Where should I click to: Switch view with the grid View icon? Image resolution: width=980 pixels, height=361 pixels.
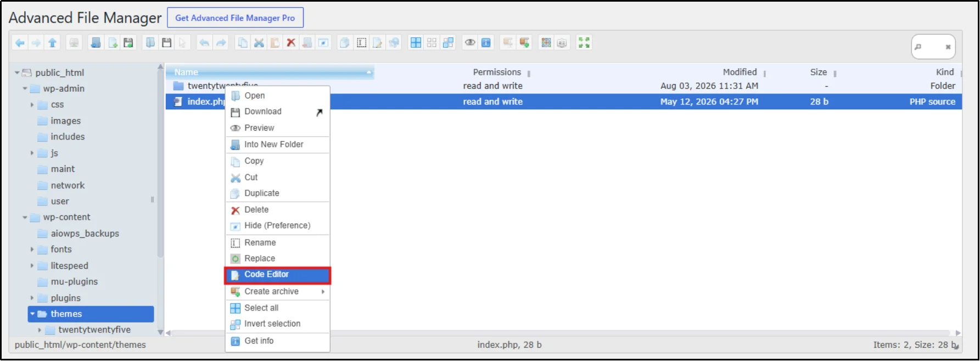point(546,43)
